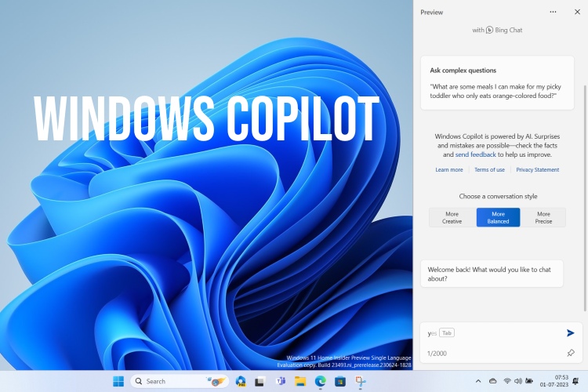Open the Learn more link

click(x=449, y=170)
